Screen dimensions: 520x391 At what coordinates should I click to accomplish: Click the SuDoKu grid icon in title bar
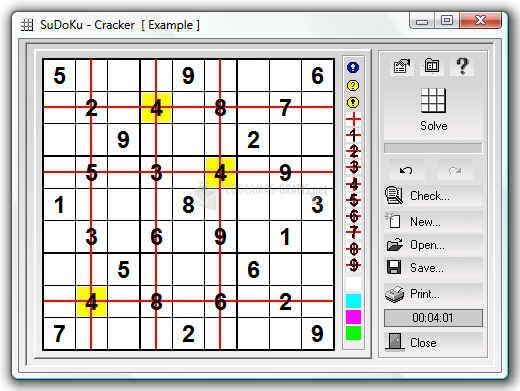click(x=27, y=25)
